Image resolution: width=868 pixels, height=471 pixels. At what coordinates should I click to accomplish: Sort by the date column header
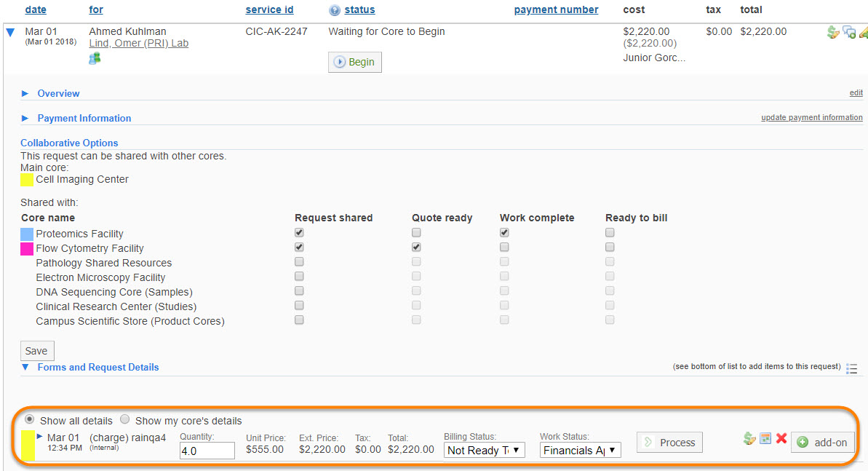coord(35,9)
